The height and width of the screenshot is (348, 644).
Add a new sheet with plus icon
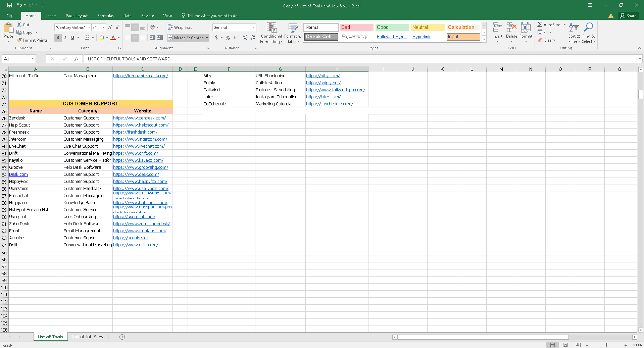point(122,337)
